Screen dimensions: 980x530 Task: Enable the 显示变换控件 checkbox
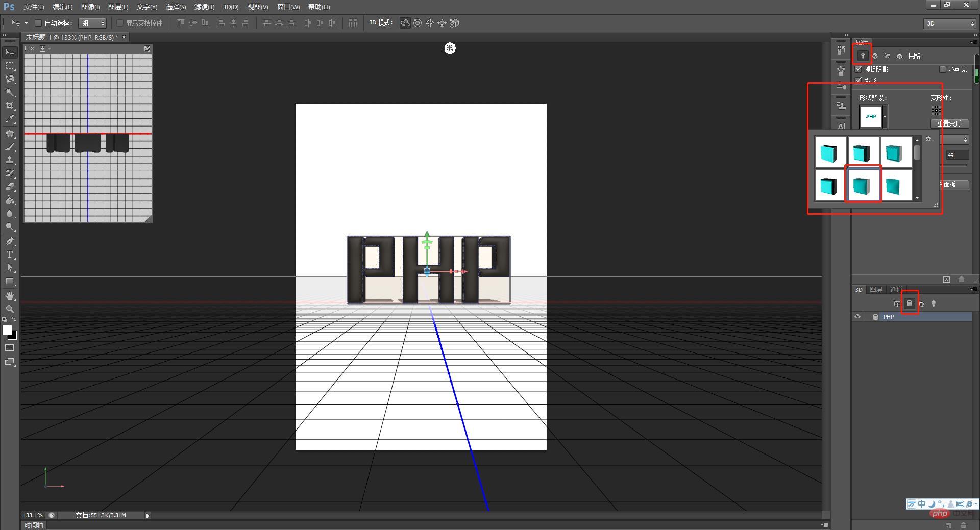point(120,23)
